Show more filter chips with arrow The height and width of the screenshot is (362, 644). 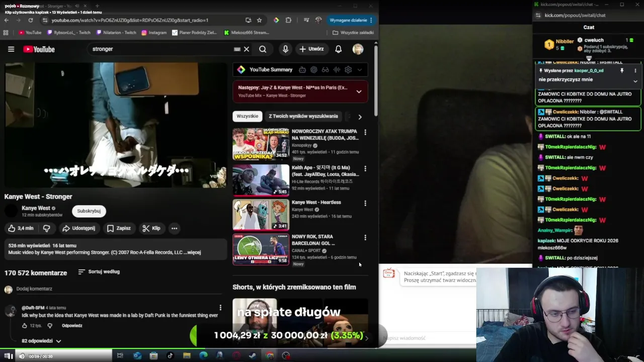[360, 117]
